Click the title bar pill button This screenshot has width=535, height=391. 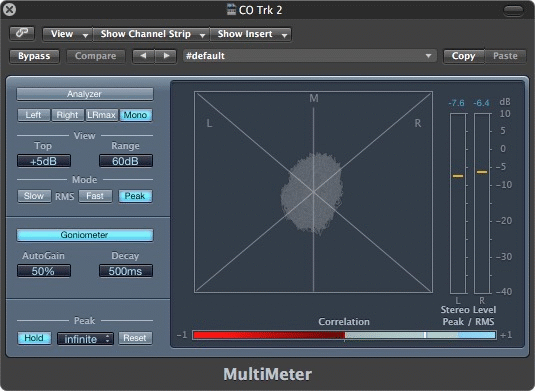click(x=513, y=10)
